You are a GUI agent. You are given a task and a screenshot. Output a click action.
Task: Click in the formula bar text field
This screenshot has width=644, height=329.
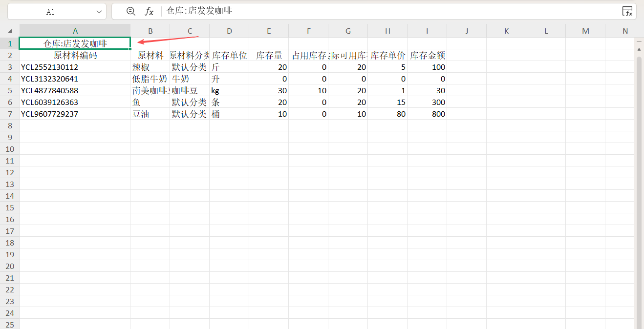tap(391, 11)
